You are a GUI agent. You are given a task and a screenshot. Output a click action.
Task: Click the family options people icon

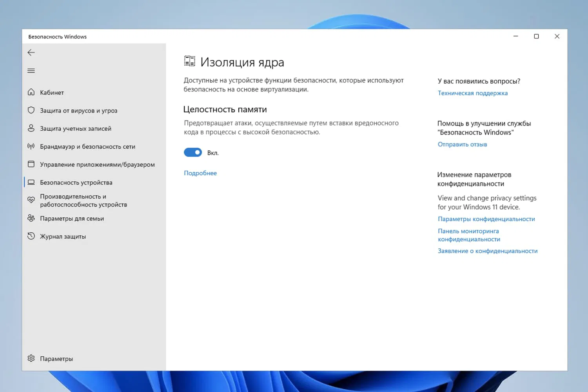pos(31,218)
